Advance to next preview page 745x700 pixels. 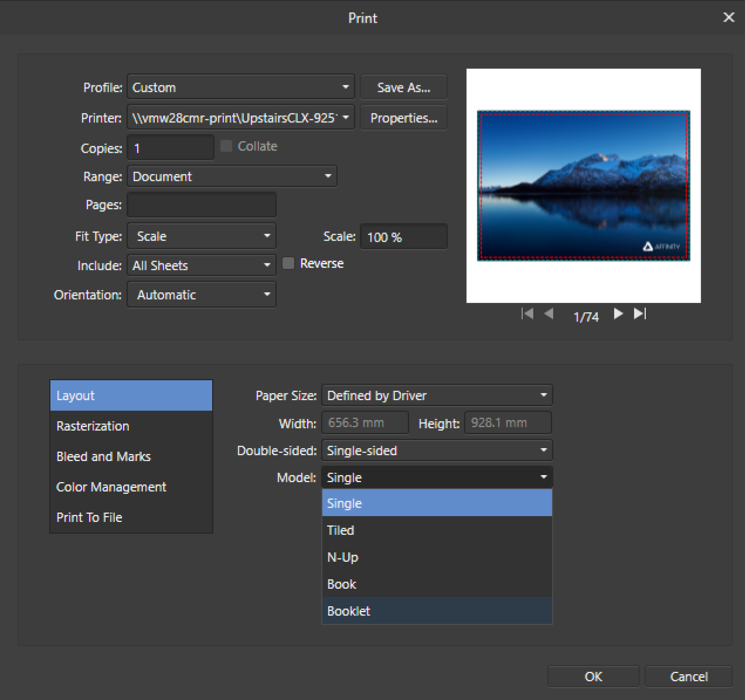pyautogui.click(x=618, y=314)
